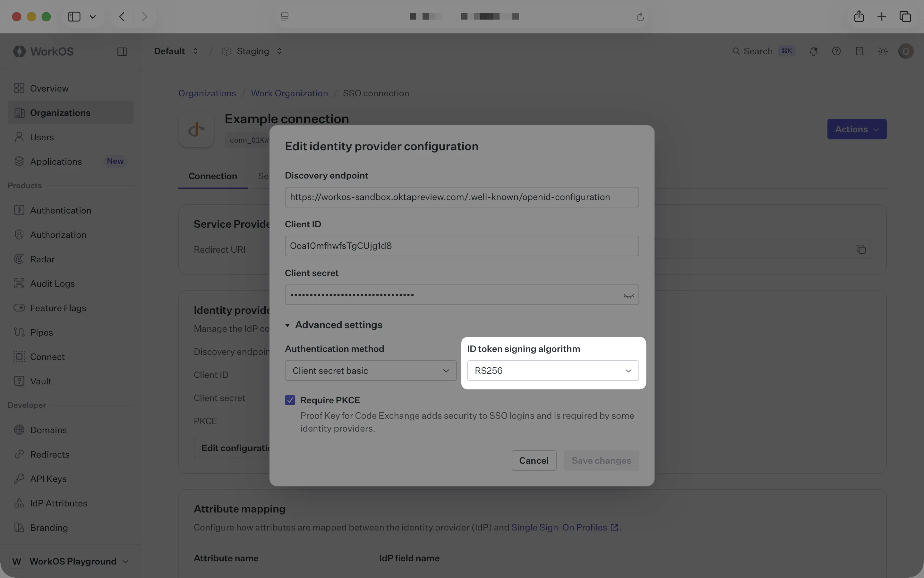Viewport: 924px width, 578px height.
Task: Open Domains developer page
Action: click(x=71, y=430)
